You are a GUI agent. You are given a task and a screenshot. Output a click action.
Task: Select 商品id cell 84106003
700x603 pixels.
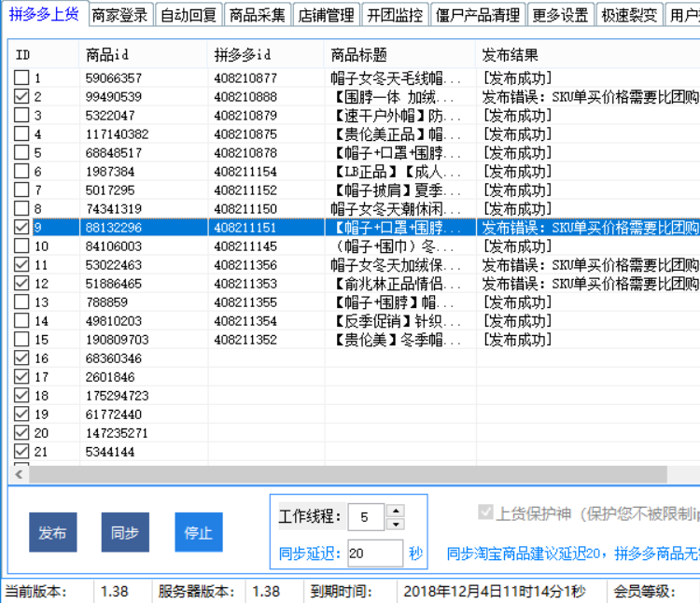coord(114,246)
